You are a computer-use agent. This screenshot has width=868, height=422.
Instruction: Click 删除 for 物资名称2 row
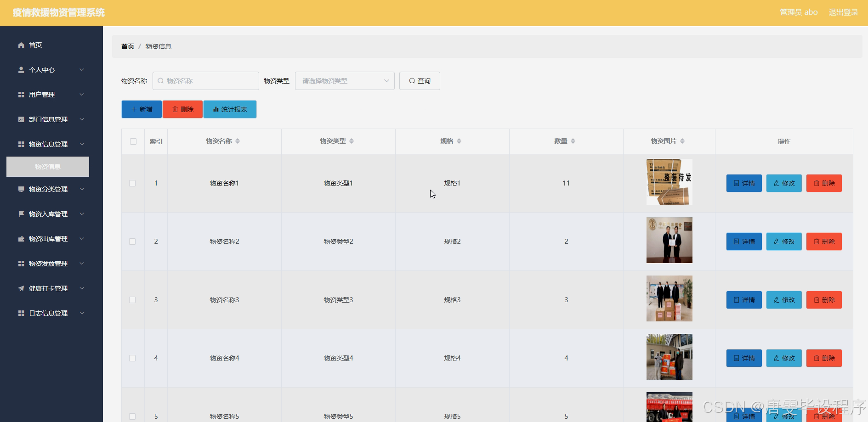click(x=824, y=242)
